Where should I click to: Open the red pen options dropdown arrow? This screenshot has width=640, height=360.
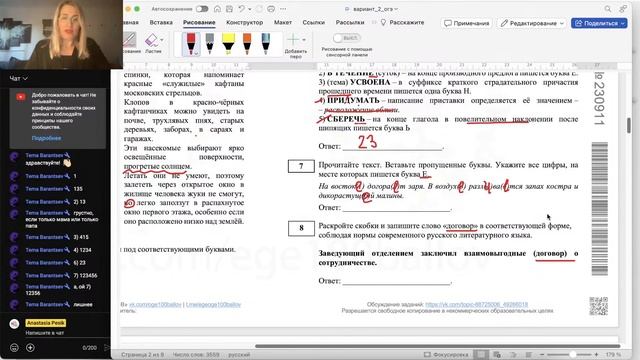click(x=196, y=53)
